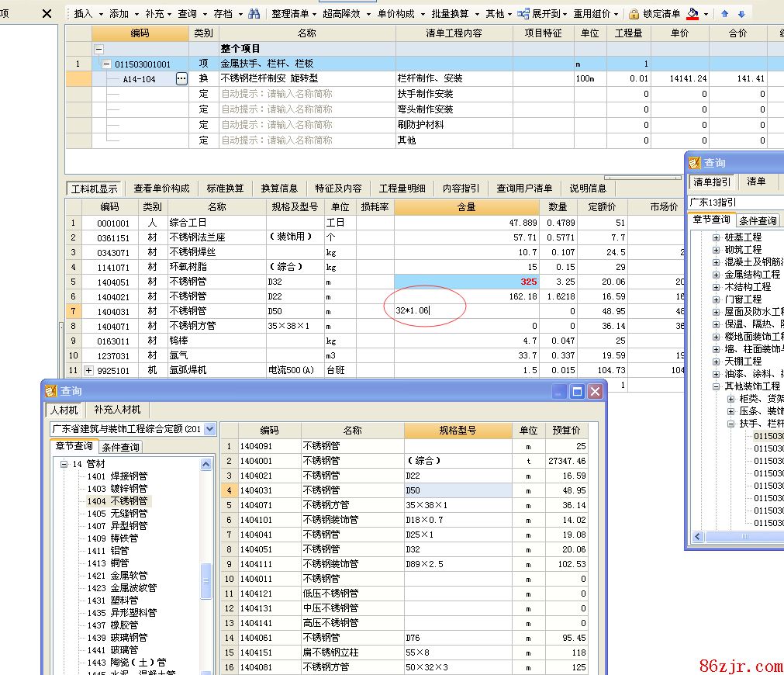
Task: Collapse the 011503001001 row in the list
Action: click(106, 64)
